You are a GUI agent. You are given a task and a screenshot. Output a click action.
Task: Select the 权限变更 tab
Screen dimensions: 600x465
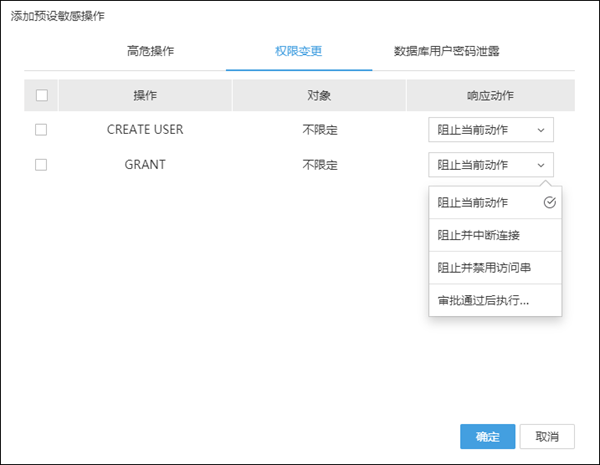[x=298, y=50]
